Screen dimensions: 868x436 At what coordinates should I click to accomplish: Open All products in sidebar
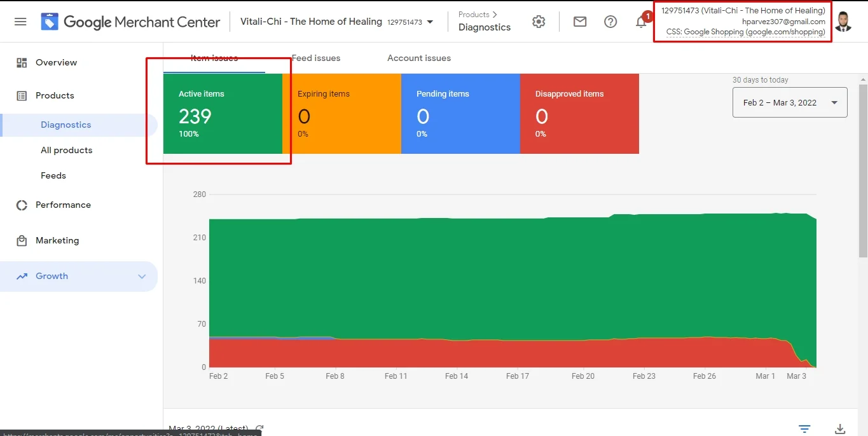(x=66, y=150)
